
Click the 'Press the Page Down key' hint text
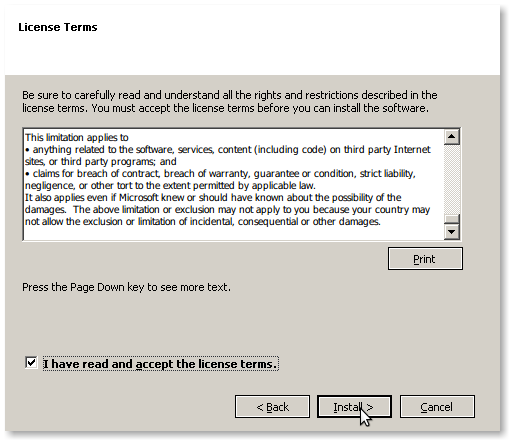[x=126, y=287]
